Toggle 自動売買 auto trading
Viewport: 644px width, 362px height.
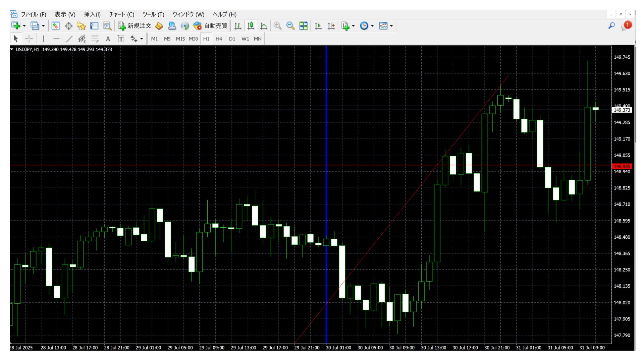pos(211,26)
